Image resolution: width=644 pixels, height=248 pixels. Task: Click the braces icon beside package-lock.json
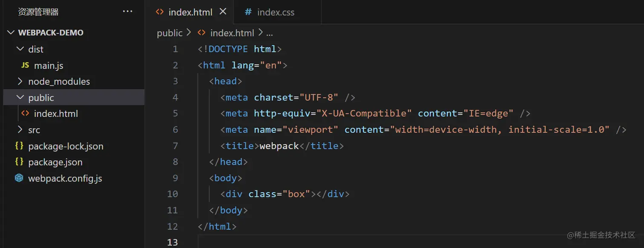coord(19,146)
